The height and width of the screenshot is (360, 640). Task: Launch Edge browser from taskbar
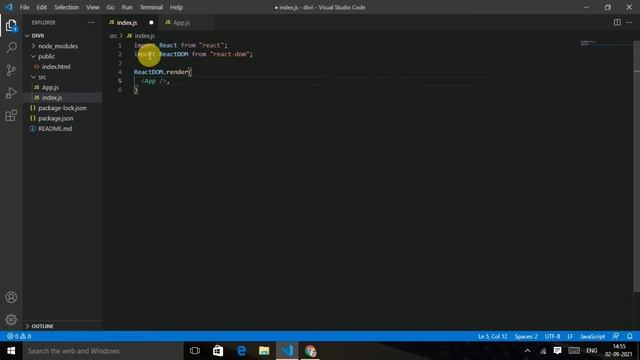241,351
